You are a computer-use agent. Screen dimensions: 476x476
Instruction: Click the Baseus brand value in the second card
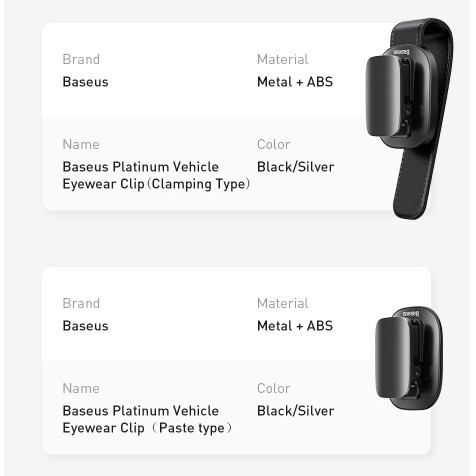(x=85, y=326)
